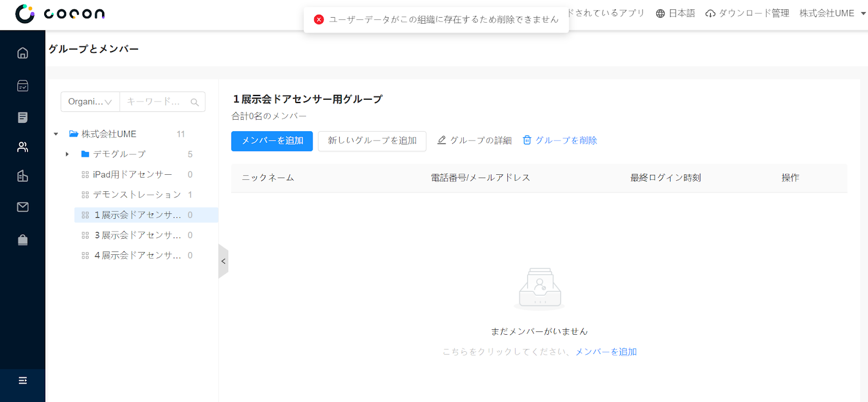Open the 日本語 language selector
This screenshot has height=402, width=868.
click(676, 13)
